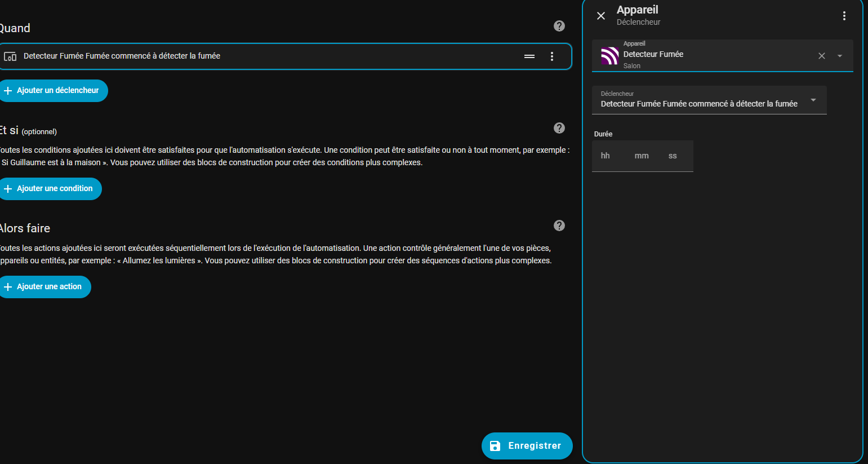The width and height of the screenshot is (868, 464).
Task: Click the purple Detecteur Fumée device icon
Action: [x=609, y=55]
